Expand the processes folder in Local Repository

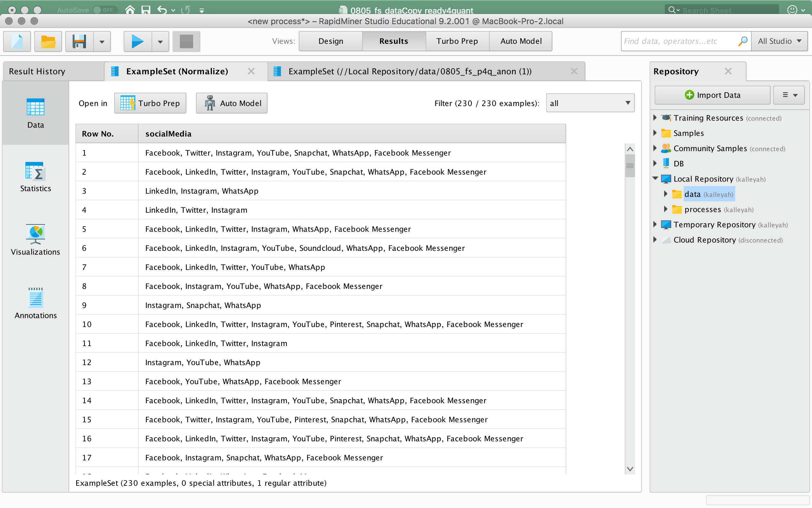(x=666, y=209)
